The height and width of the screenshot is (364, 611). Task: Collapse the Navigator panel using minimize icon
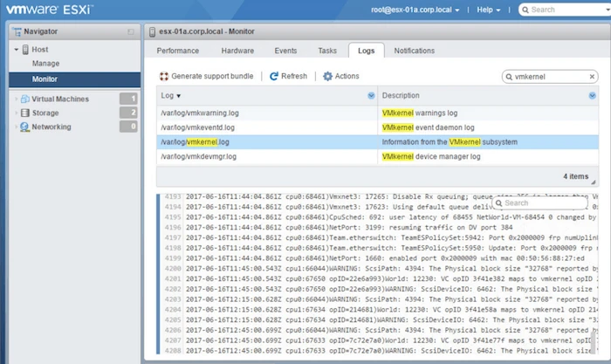131,31
